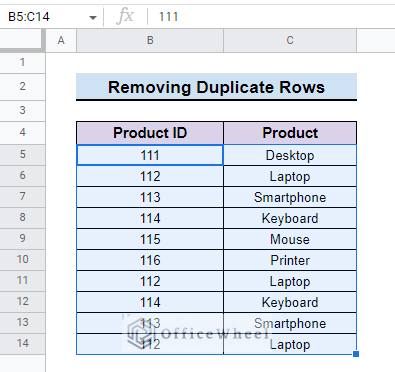Click the cell containing Desktop
395x372 pixels.
[x=290, y=155]
